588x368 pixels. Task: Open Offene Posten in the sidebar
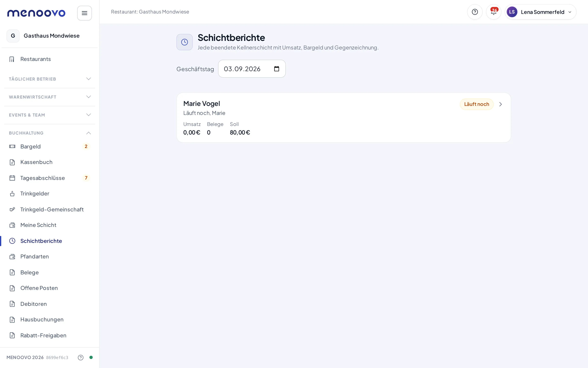[x=50, y=288]
